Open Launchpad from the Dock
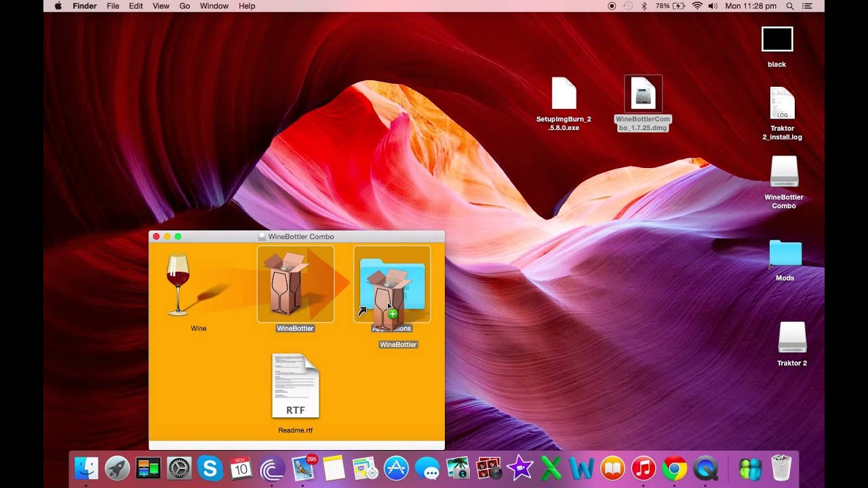868x488 pixels. pyautogui.click(x=117, y=468)
